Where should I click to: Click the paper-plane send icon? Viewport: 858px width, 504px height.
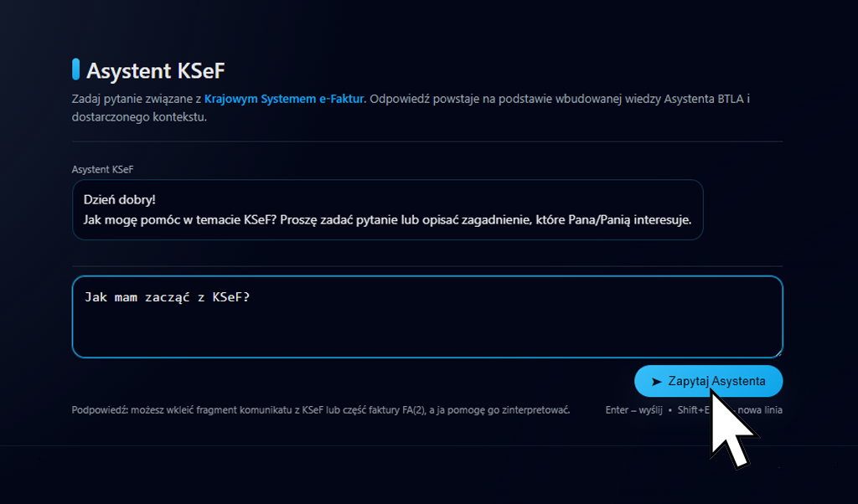[x=656, y=381]
